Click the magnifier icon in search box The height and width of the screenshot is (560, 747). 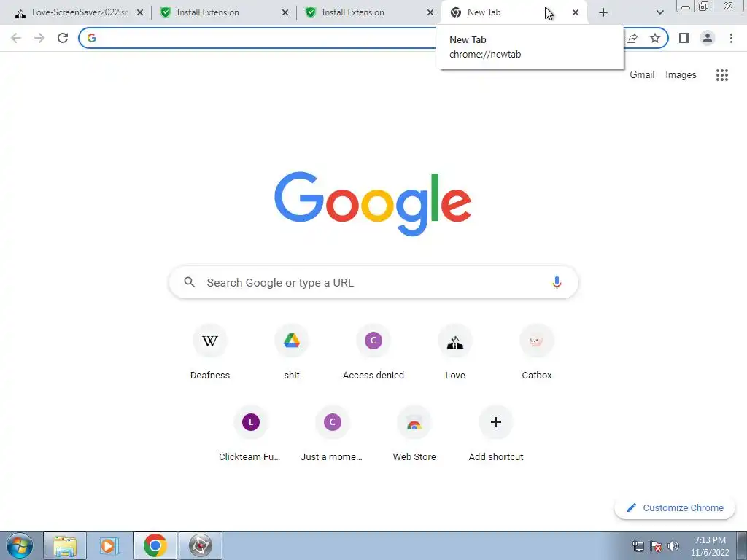[x=190, y=282]
